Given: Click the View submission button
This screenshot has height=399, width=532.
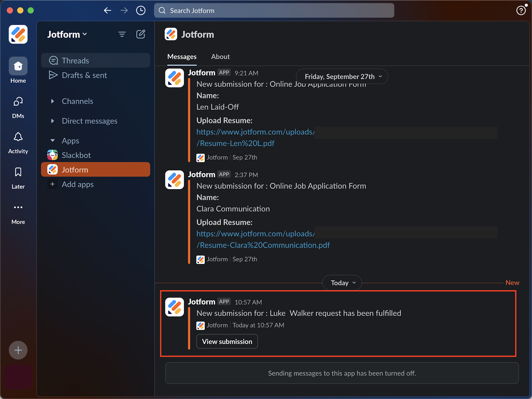Looking at the screenshot, I should 227,341.
